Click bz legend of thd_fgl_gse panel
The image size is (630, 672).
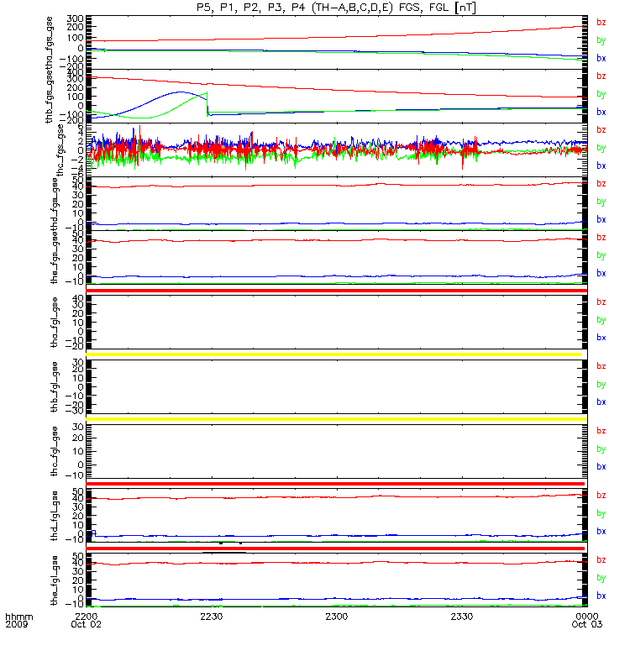tap(601, 496)
